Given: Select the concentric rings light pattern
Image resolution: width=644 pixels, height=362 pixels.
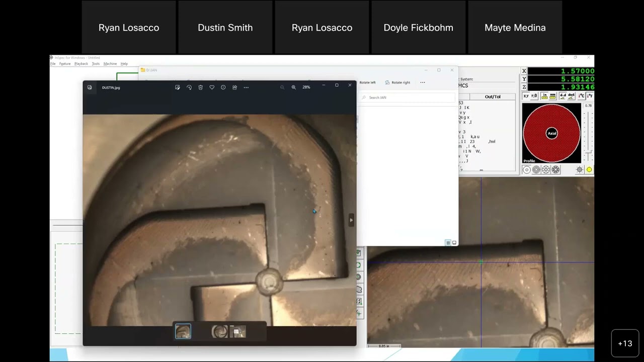Looking at the screenshot, I should coord(536,170).
